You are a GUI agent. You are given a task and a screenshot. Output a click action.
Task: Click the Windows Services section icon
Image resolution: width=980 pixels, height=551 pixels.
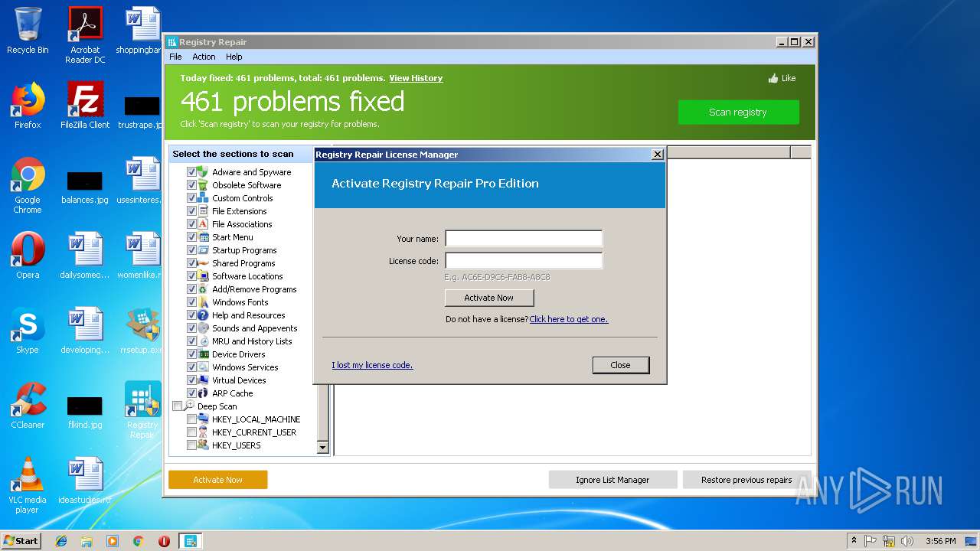(203, 367)
